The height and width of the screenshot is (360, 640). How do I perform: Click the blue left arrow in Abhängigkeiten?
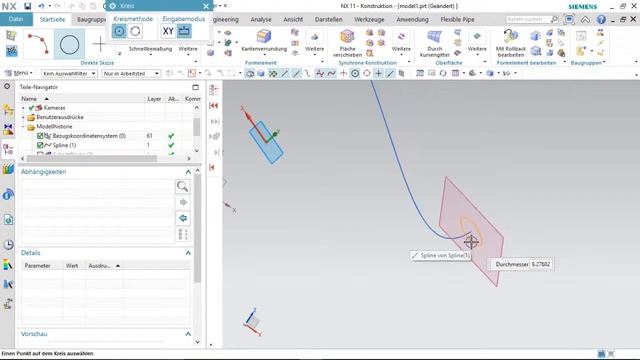[182, 218]
